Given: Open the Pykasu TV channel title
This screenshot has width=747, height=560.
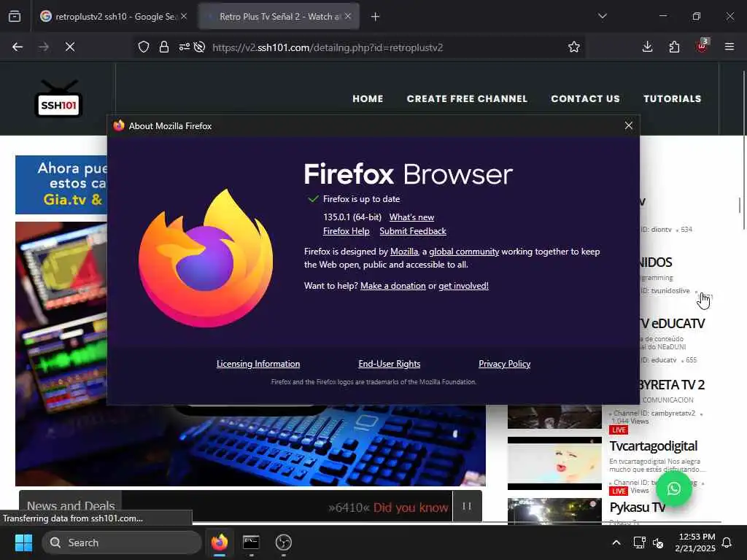Looking at the screenshot, I should tap(638, 507).
